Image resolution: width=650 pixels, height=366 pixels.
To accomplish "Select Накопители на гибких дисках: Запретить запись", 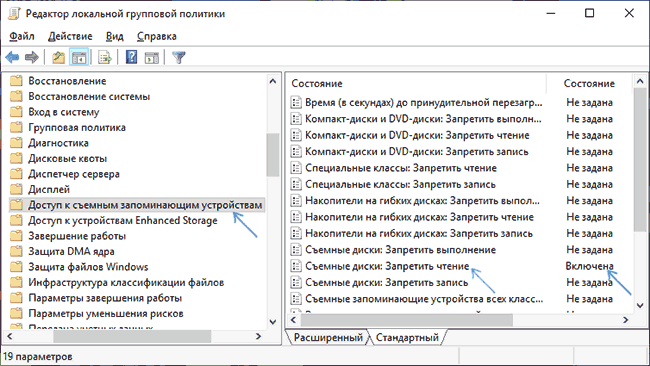I will (419, 233).
